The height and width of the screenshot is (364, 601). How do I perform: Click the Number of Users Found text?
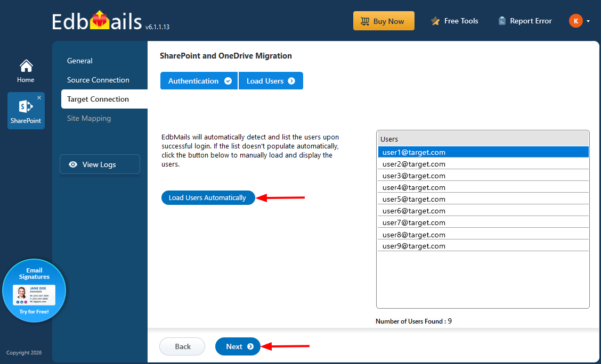pos(413,321)
